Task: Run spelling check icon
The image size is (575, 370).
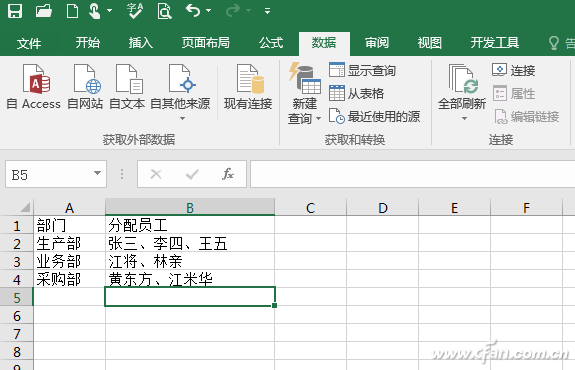Action: [135, 11]
